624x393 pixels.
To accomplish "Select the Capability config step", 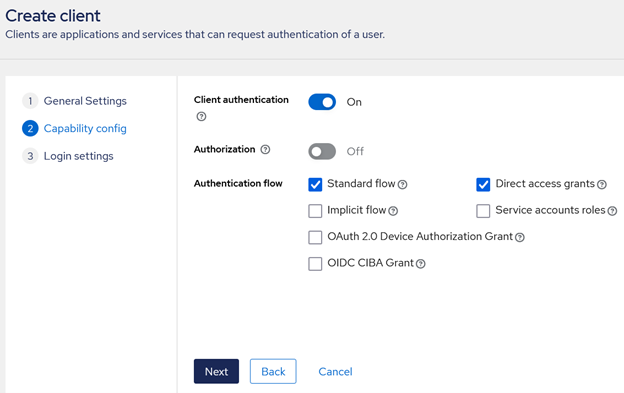I will click(x=74, y=128).
